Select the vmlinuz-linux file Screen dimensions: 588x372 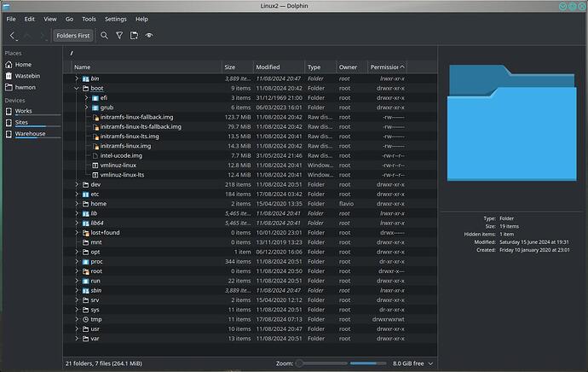[118, 166]
